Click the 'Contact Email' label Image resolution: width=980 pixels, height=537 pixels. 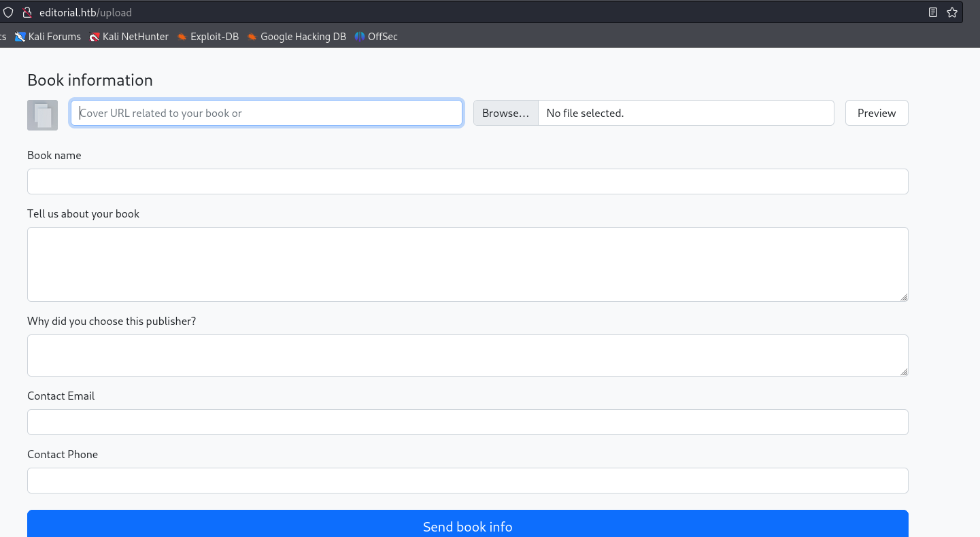[x=61, y=396]
